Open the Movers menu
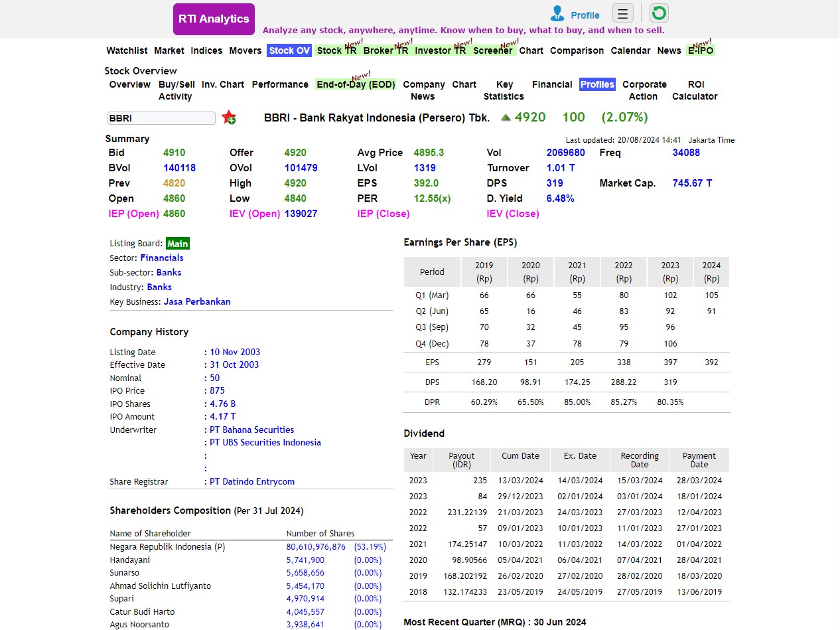 245,50
